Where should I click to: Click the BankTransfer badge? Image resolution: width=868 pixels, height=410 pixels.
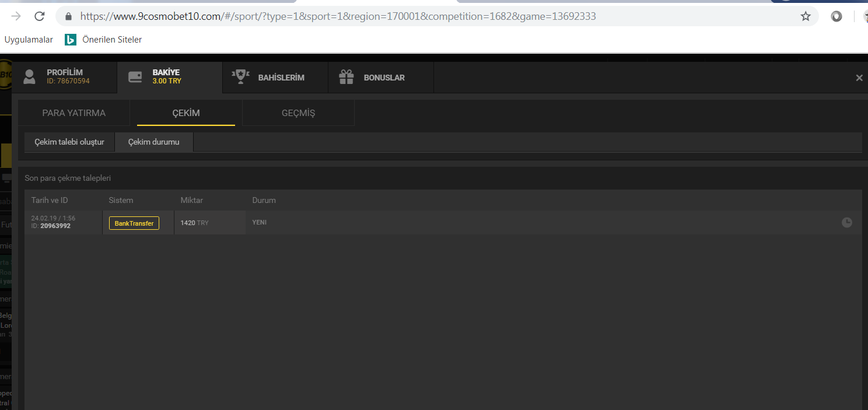134,223
